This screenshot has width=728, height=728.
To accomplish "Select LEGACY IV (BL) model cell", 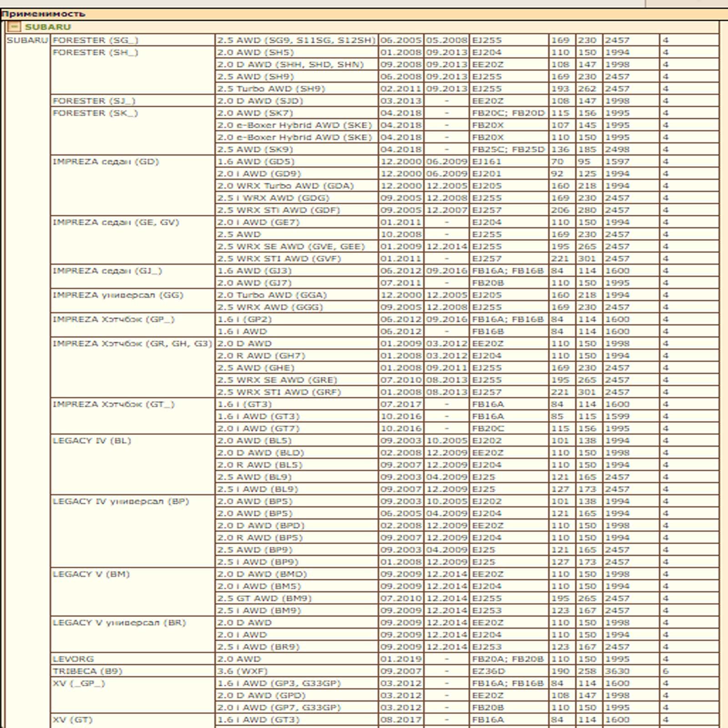I will point(91,440).
